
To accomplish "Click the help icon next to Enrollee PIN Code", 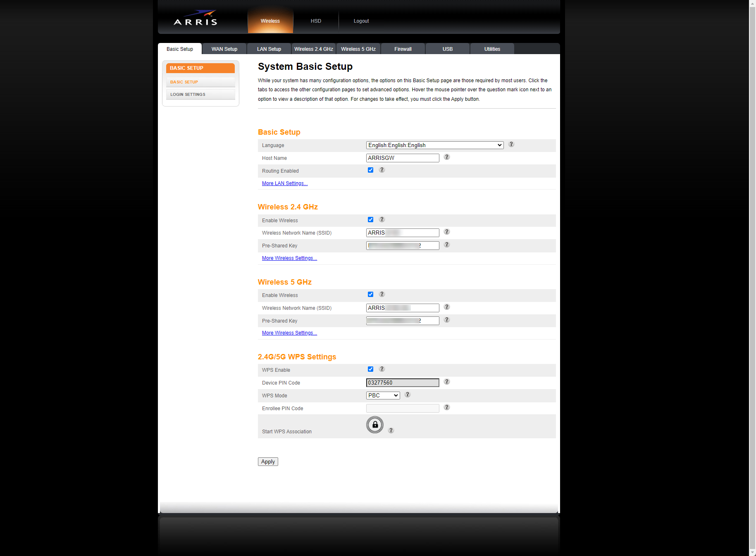I will [446, 407].
